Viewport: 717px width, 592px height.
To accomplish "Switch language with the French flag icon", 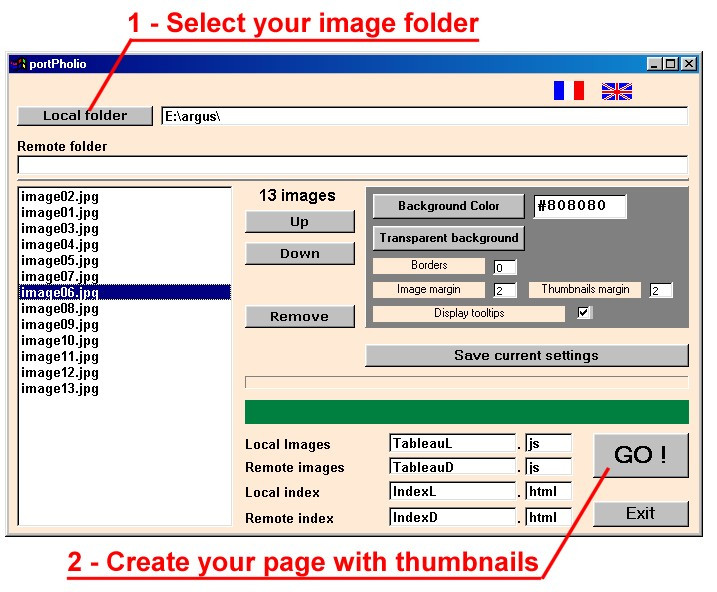I will coord(568,91).
